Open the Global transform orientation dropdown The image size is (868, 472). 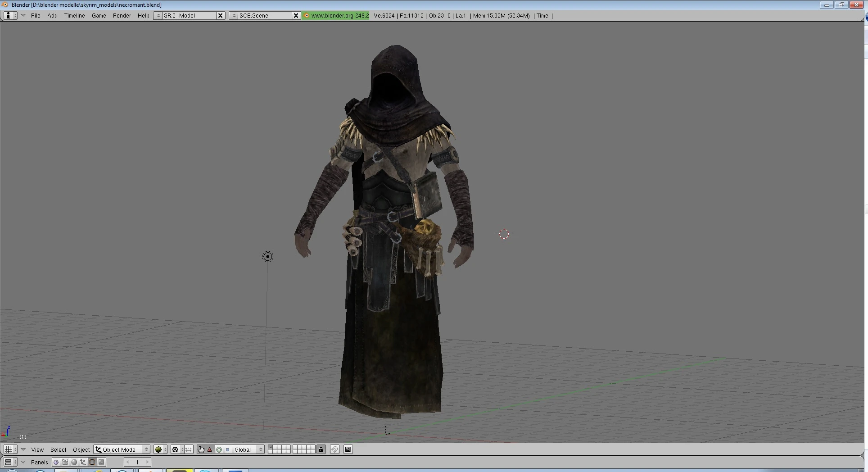pyautogui.click(x=248, y=449)
